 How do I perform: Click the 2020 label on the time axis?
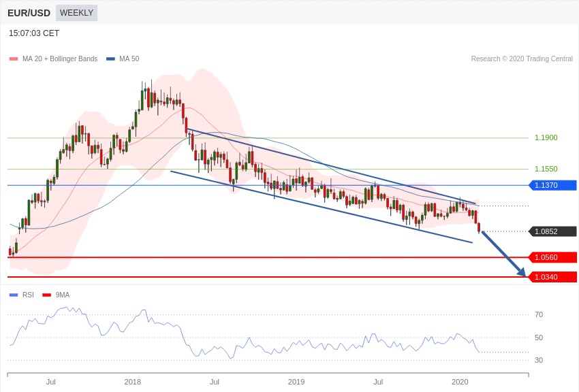pos(460,382)
